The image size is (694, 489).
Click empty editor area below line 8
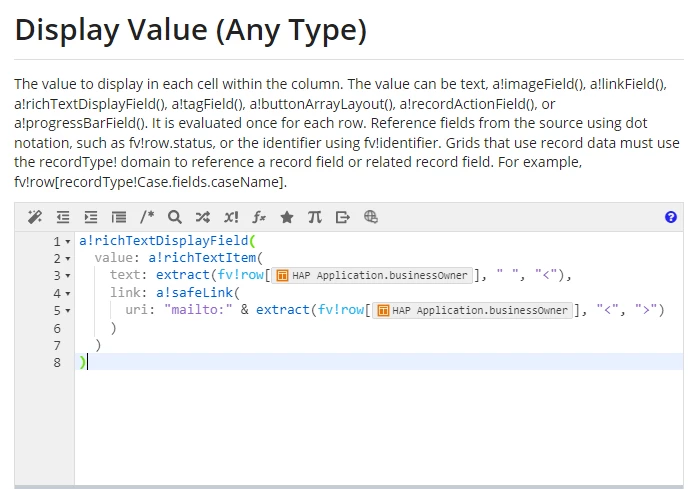click(x=379, y=427)
